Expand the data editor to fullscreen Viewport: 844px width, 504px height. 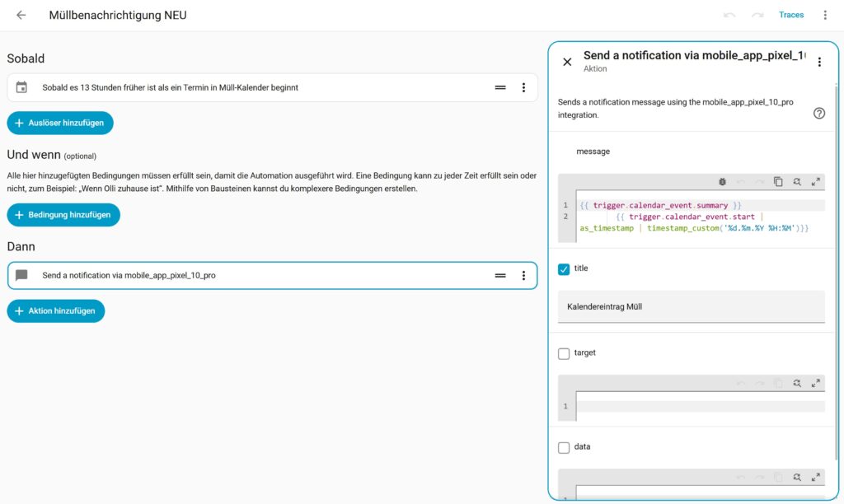point(815,477)
